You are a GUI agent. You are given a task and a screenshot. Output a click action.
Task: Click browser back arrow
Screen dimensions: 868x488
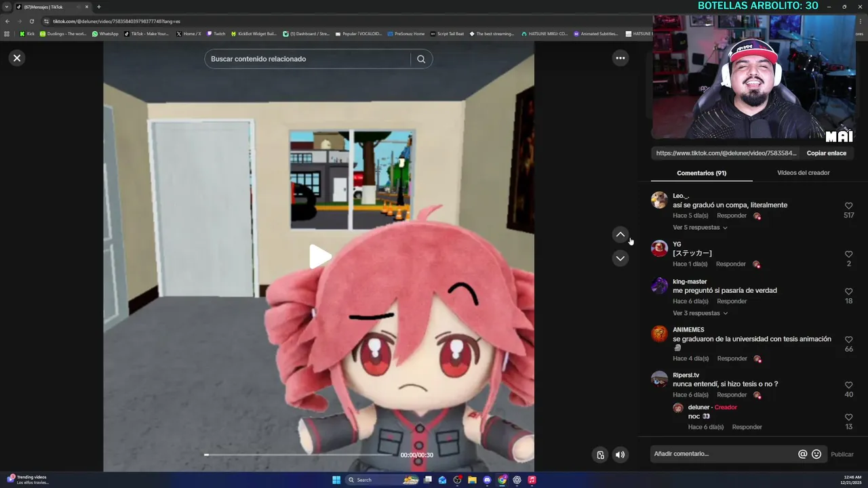click(7, 21)
